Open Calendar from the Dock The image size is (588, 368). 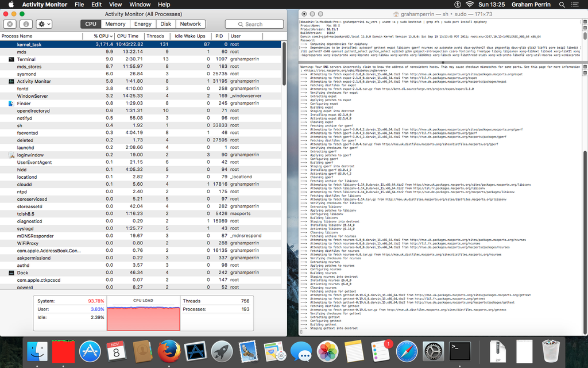[116, 352]
